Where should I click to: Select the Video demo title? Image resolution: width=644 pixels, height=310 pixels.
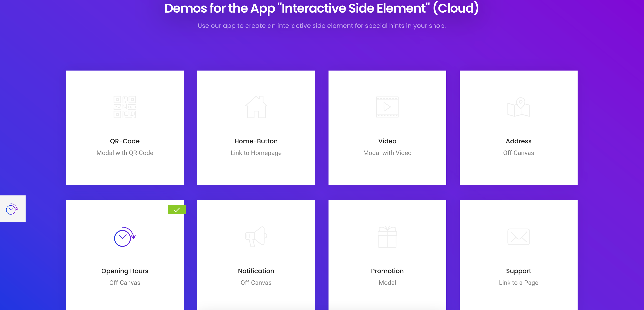click(387, 141)
